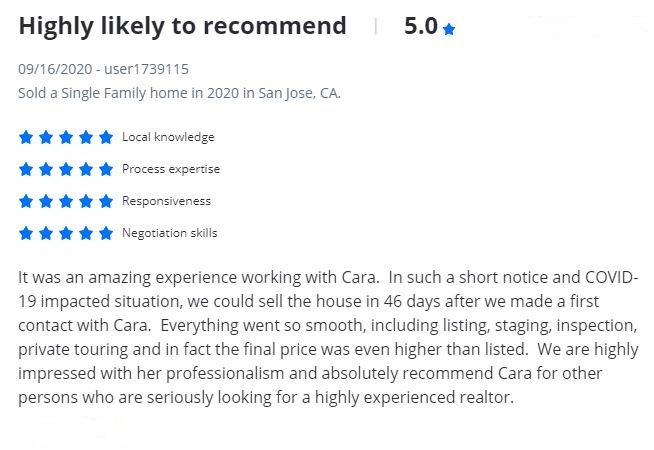Image resolution: width=654 pixels, height=450 pixels.
Task: Click the fifth star in Responsiveness row
Action: click(106, 201)
